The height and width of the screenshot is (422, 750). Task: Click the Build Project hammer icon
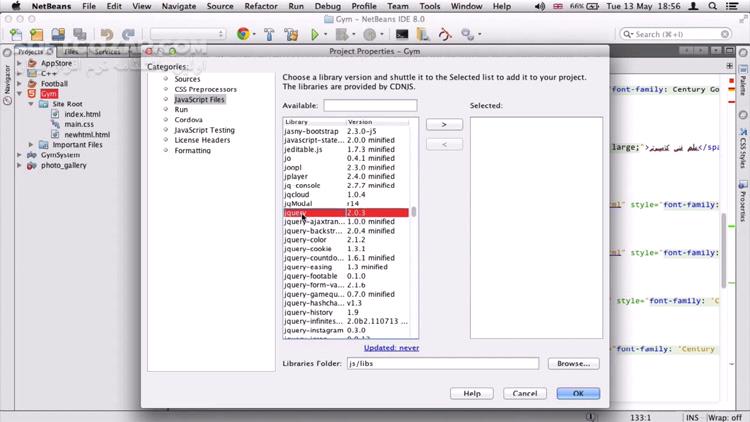pos(269,34)
